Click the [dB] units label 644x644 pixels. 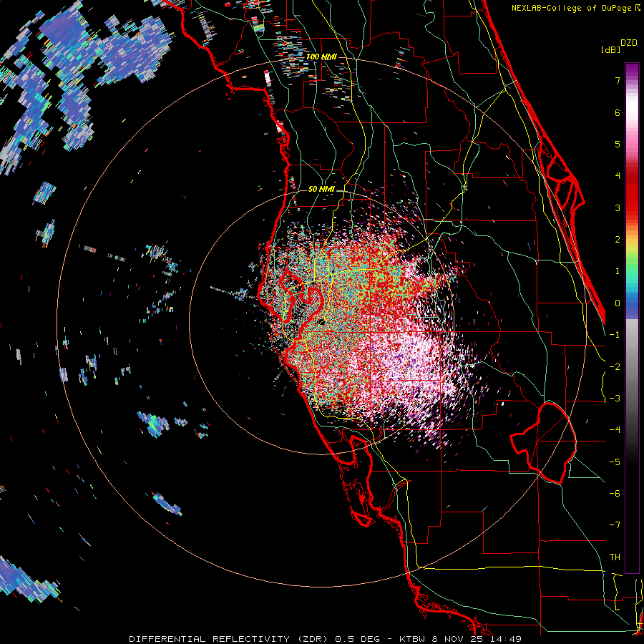610,49
